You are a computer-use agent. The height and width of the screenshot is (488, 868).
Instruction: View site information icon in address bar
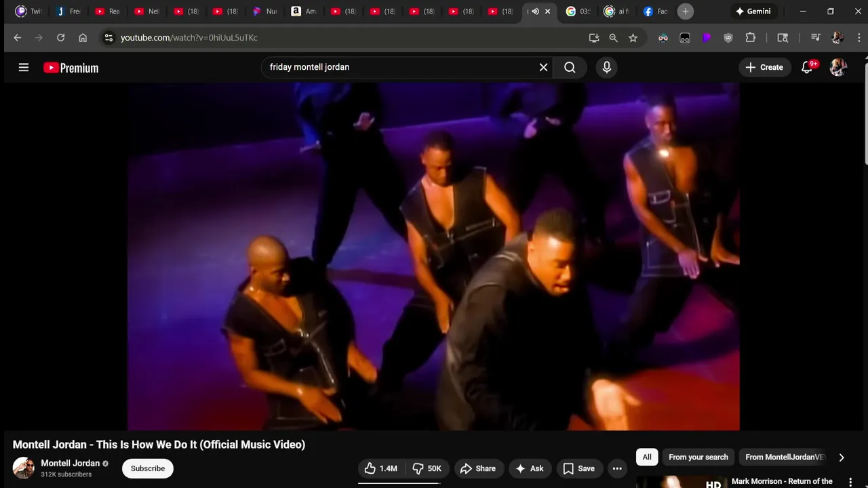coord(108,38)
